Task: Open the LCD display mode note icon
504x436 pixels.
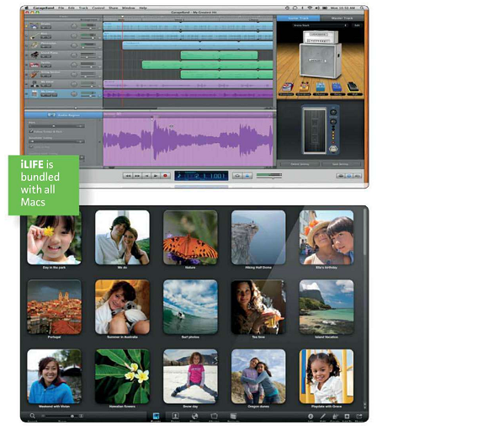Action: pos(179,176)
